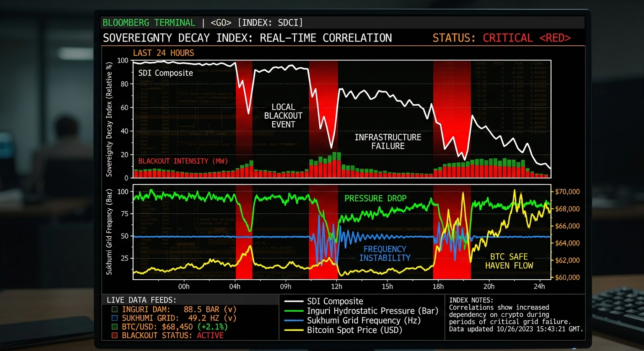Click the 04h time axis tick
Screen dimensions: 644x351
click(x=235, y=287)
